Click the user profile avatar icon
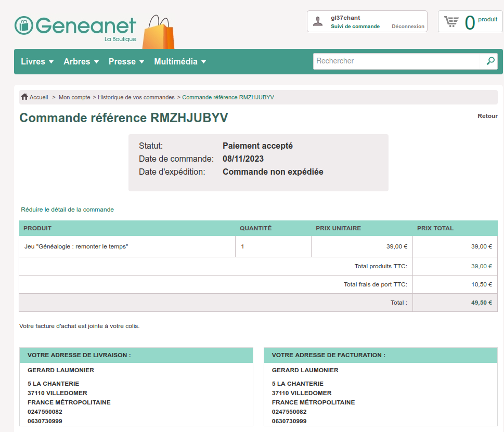Image resolution: width=504 pixels, height=432 pixels. (318, 22)
